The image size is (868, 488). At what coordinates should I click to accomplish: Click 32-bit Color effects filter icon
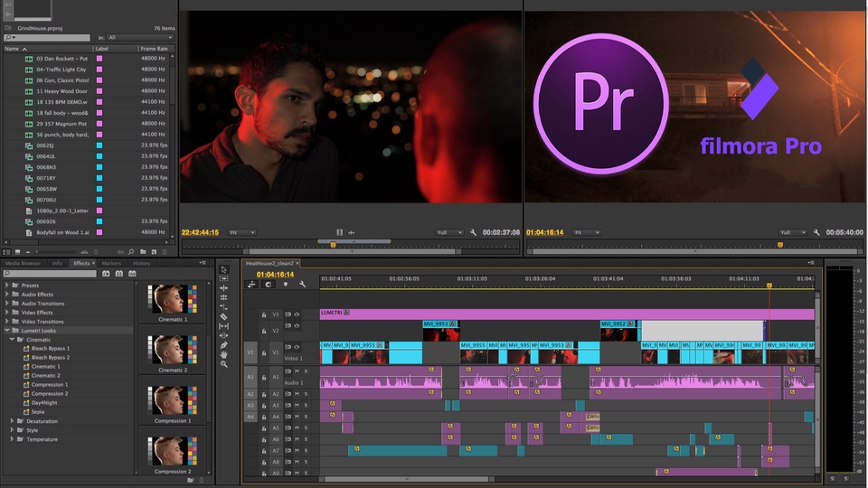119,273
